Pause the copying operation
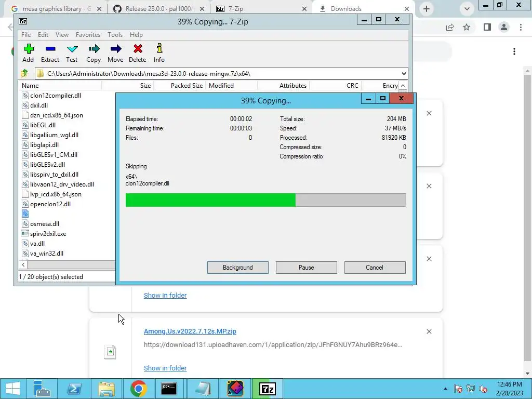Screen dimensions: 532x399 pyautogui.click(x=307, y=268)
